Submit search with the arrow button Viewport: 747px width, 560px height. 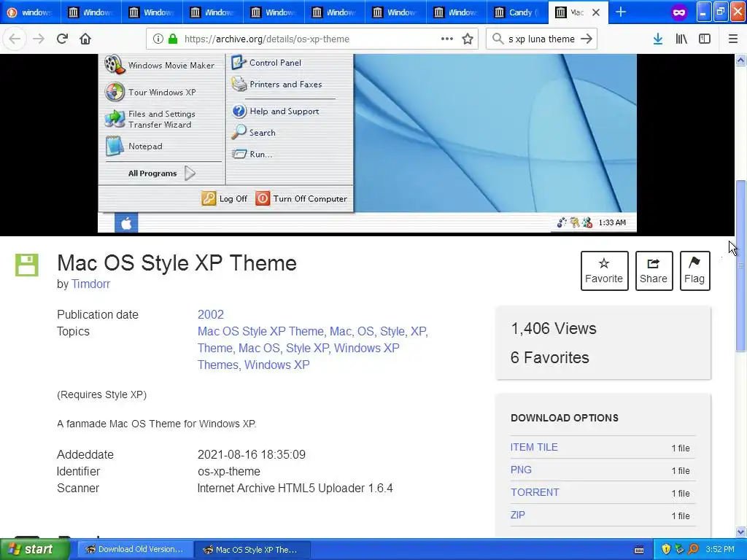pos(587,39)
